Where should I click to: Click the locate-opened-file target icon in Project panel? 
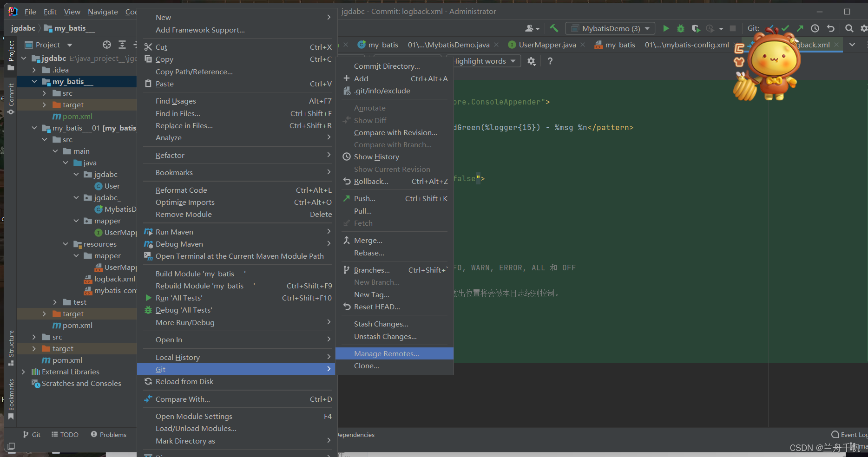(x=107, y=45)
